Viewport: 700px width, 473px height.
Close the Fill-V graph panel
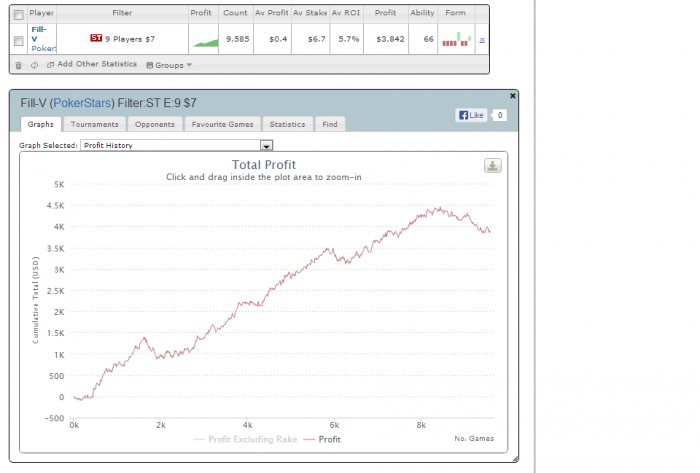coord(513,95)
